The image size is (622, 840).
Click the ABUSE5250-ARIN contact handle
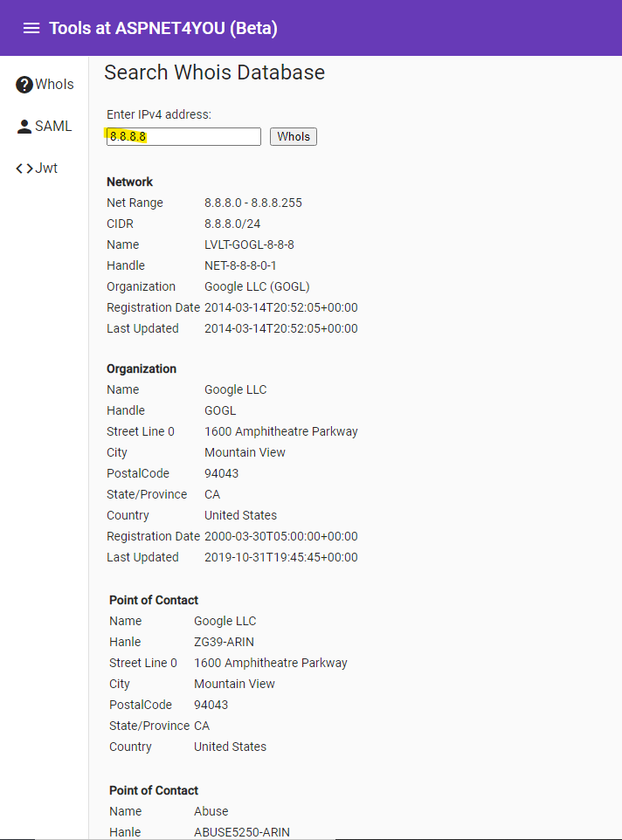(242, 832)
